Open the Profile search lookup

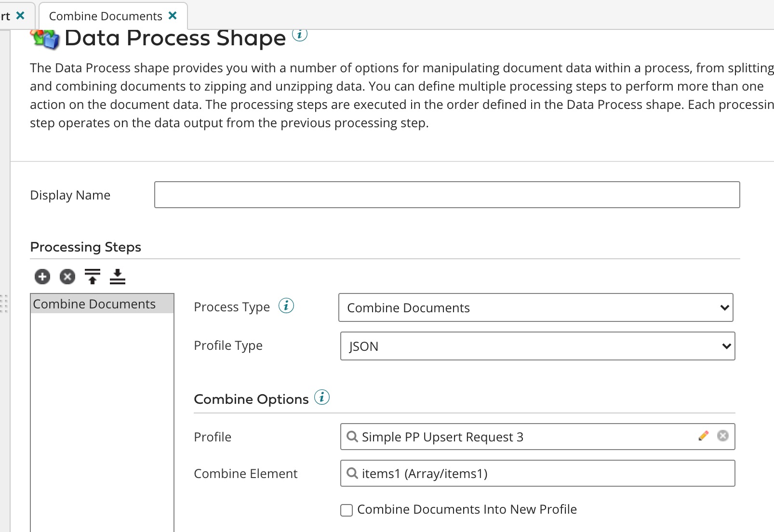click(351, 437)
